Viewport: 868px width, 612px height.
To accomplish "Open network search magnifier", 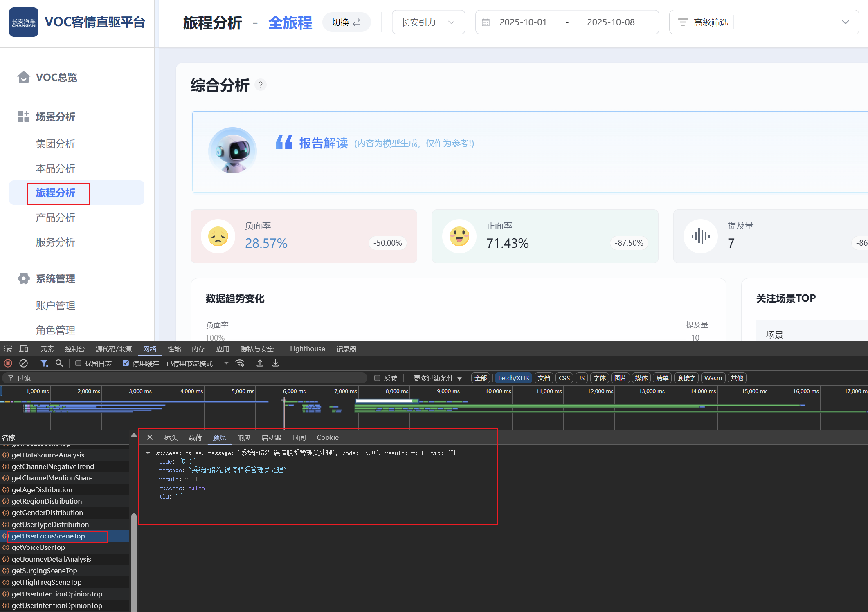I will (x=59, y=363).
